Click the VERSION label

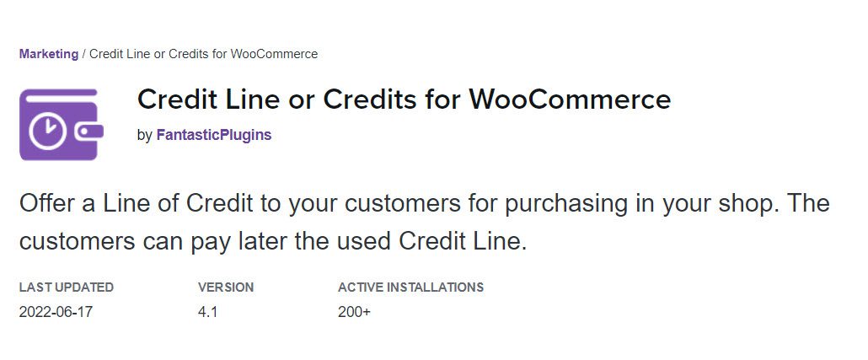tap(226, 287)
